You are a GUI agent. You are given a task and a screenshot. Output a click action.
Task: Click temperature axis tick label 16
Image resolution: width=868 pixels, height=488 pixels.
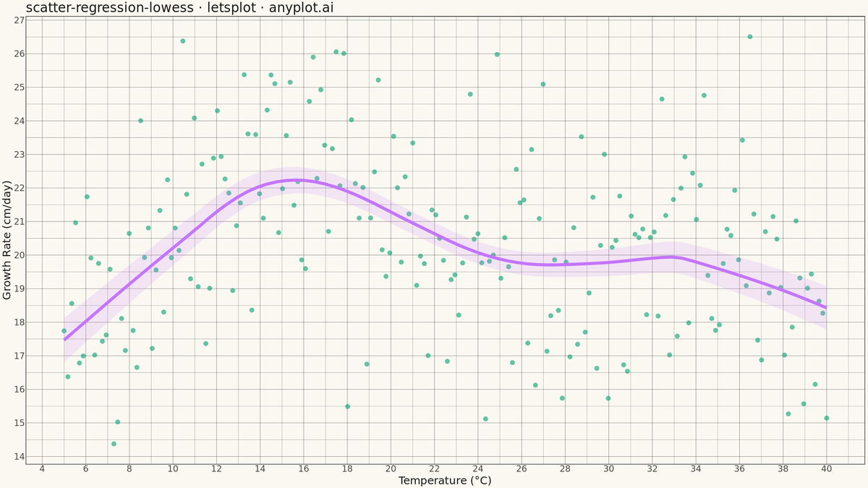click(304, 468)
